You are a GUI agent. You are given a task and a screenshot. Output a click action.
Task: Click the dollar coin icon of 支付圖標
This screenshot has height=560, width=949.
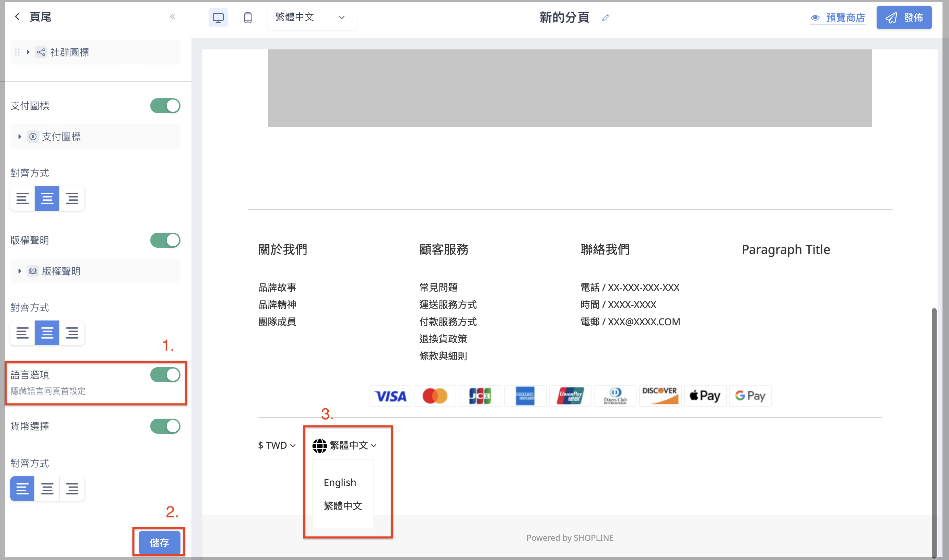tap(33, 137)
